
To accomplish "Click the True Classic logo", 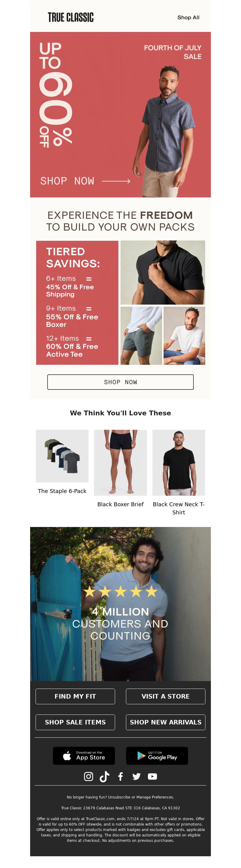I will [71, 17].
